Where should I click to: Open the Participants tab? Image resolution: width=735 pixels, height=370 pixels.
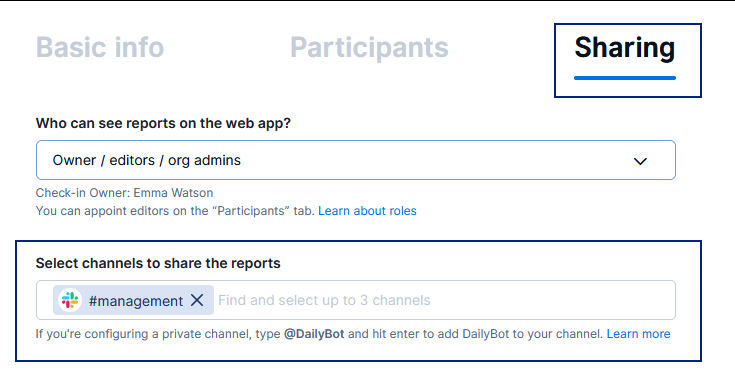[x=369, y=47]
